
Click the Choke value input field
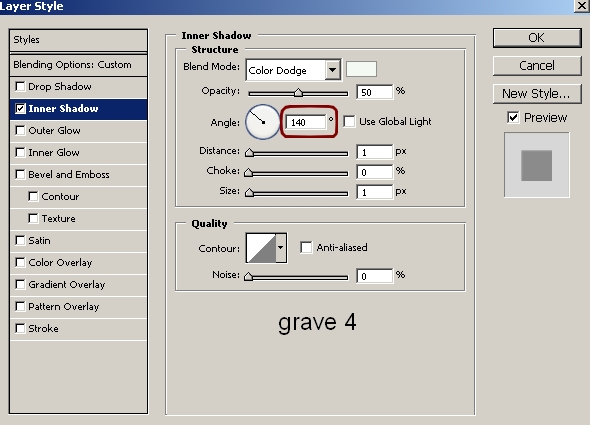[x=374, y=172]
